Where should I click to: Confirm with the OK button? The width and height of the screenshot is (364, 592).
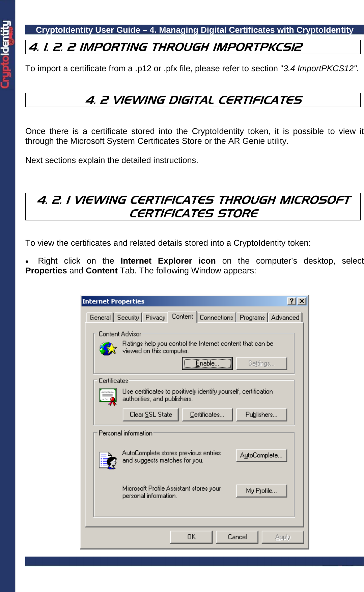point(191,537)
